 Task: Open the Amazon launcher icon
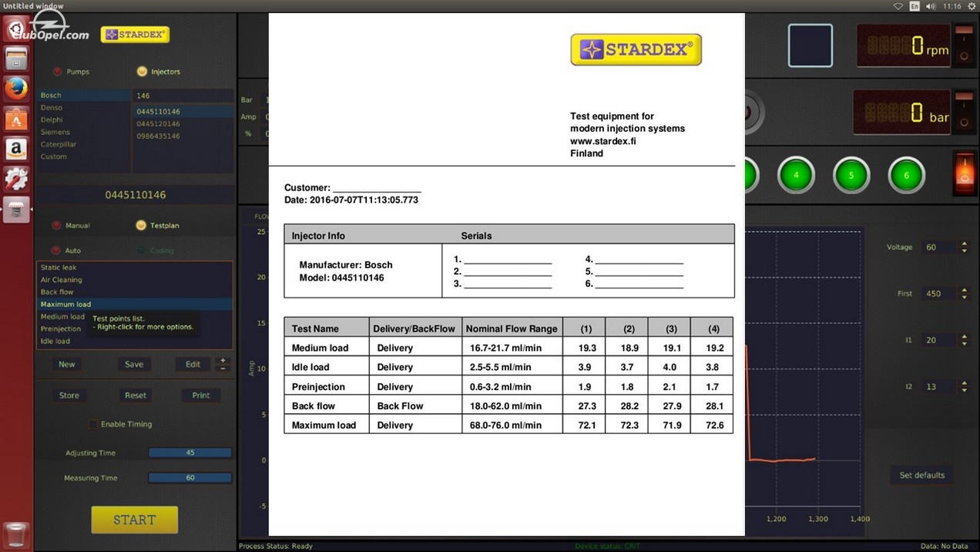coord(16,149)
